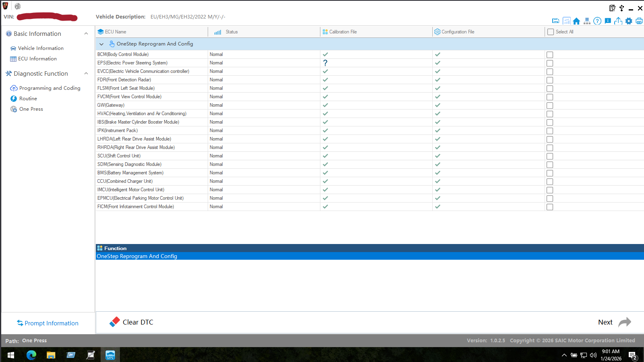This screenshot has height=362, width=644.
Task: Collapse the Basic Information section
Action: [x=86, y=34]
